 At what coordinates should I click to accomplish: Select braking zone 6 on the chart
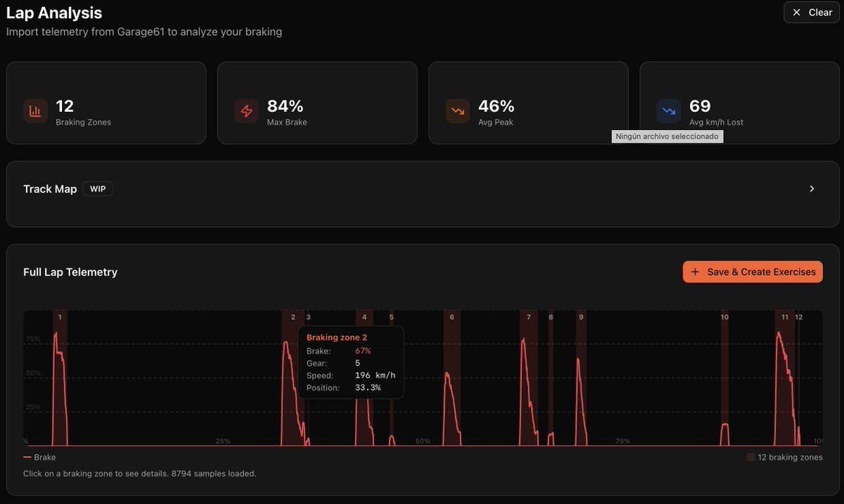pos(452,378)
